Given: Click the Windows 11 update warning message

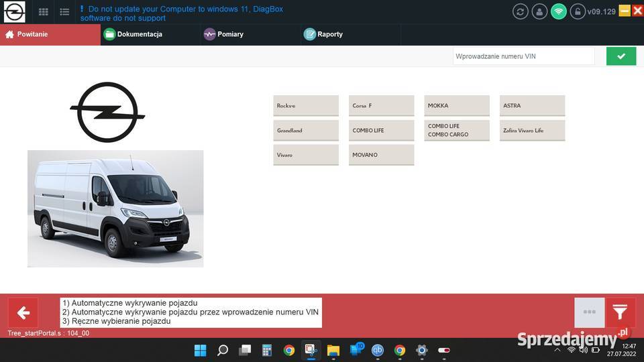Looking at the screenshot, I should 182,13.
